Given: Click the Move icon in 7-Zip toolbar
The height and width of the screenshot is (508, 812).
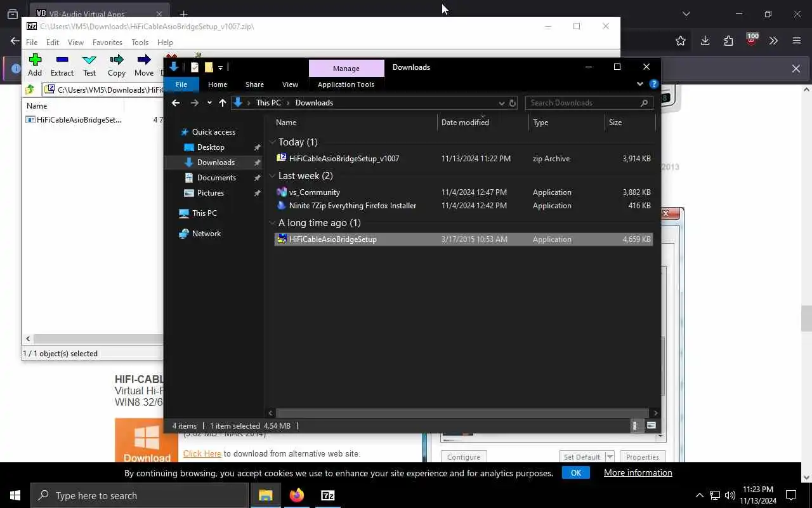Looking at the screenshot, I should (x=144, y=60).
